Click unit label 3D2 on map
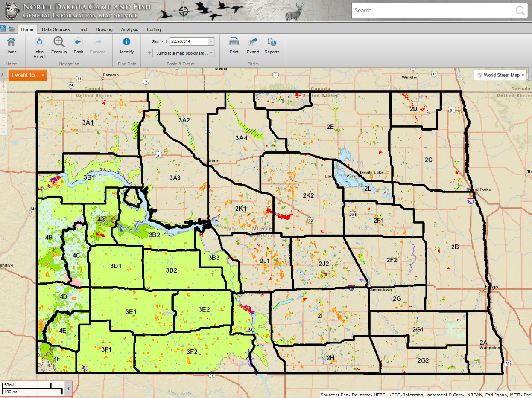 click(x=171, y=270)
